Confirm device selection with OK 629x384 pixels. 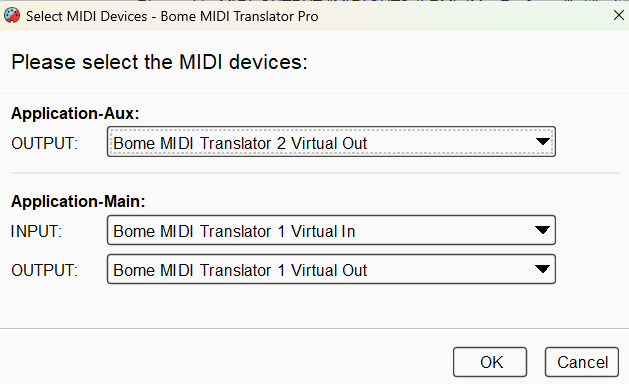coord(490,362)
